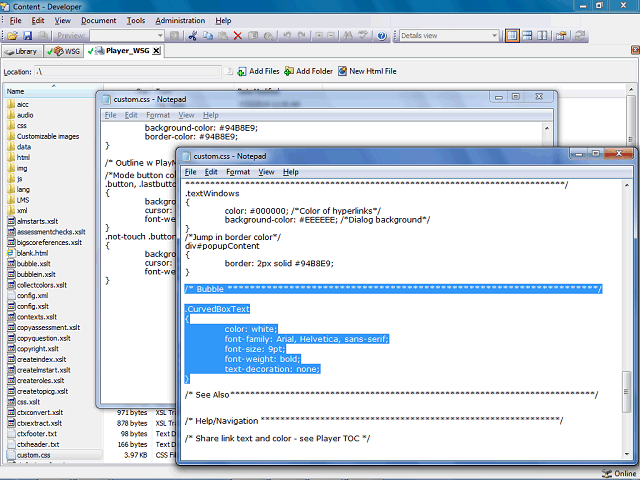The height and width of the screenshot is (480, 640).
Task: Select the vertical split layout icon
Action: (542, 36)
